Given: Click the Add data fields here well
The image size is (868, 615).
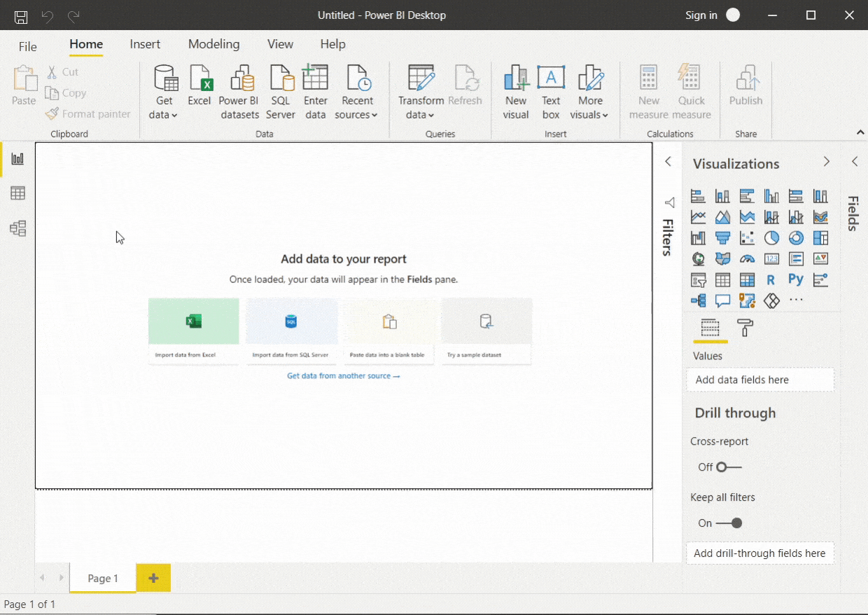Looking at the screenshot, I should click(x=760, y=380).
